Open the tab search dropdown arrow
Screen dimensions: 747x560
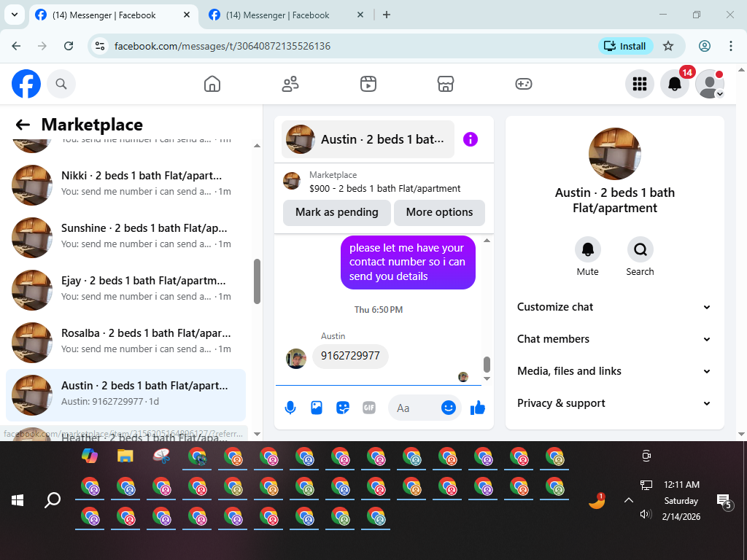click(15, 15)
